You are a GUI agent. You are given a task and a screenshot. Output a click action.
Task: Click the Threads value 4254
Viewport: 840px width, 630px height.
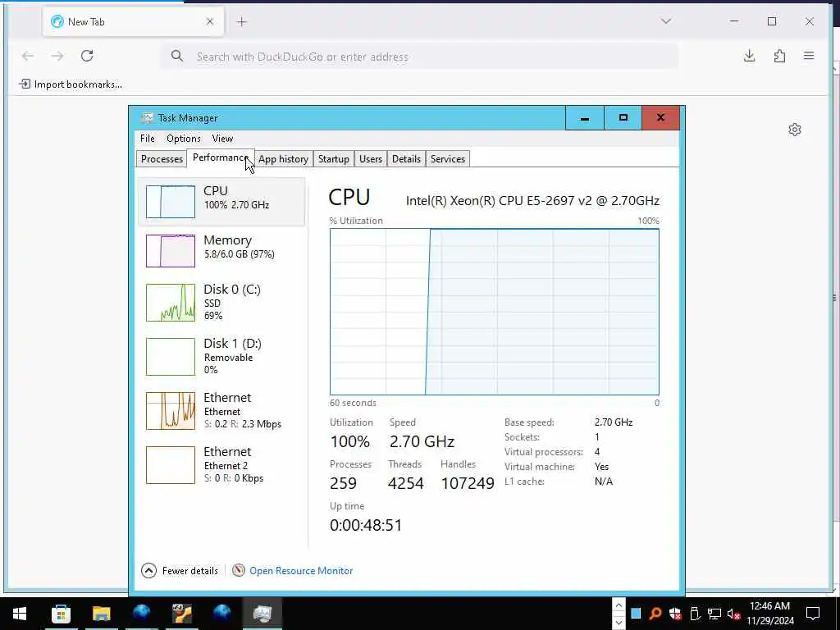pos(405,483)
